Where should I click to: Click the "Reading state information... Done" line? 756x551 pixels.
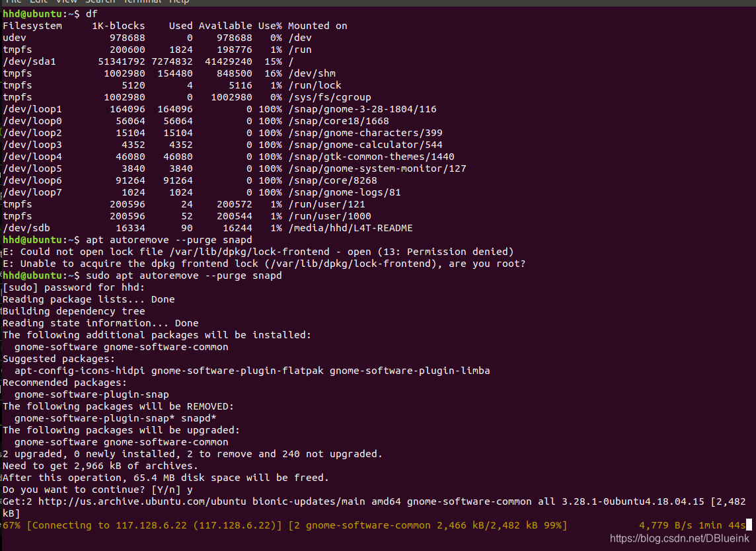100,323
